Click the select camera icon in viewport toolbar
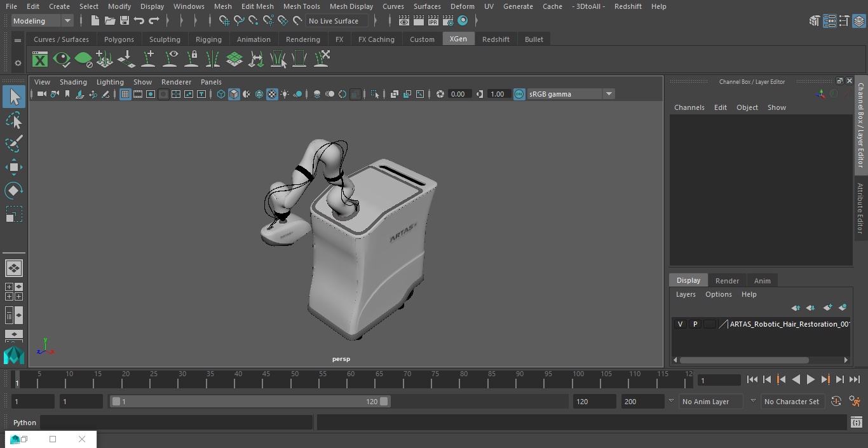868x448 pixels. [41, 94]
